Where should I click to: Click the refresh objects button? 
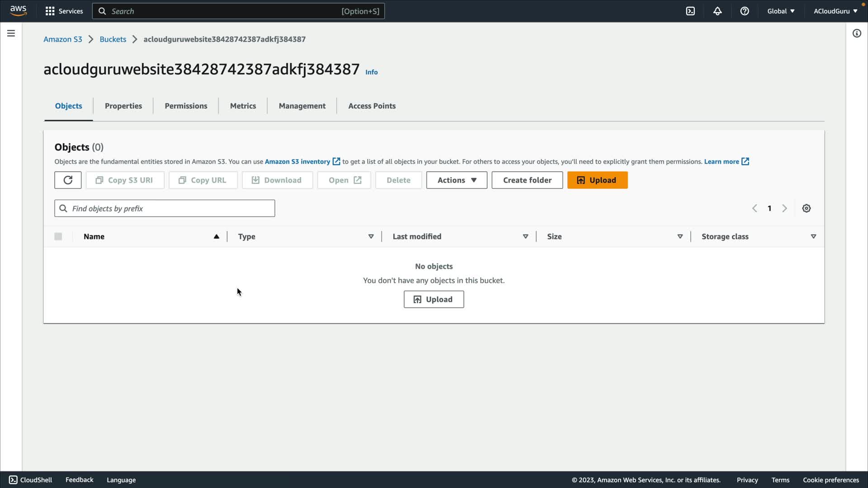[x=68, y=180]
